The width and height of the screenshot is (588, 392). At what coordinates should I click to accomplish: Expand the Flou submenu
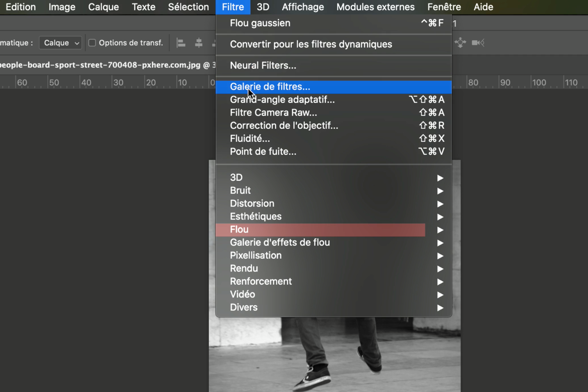click(x=334, y=230)
